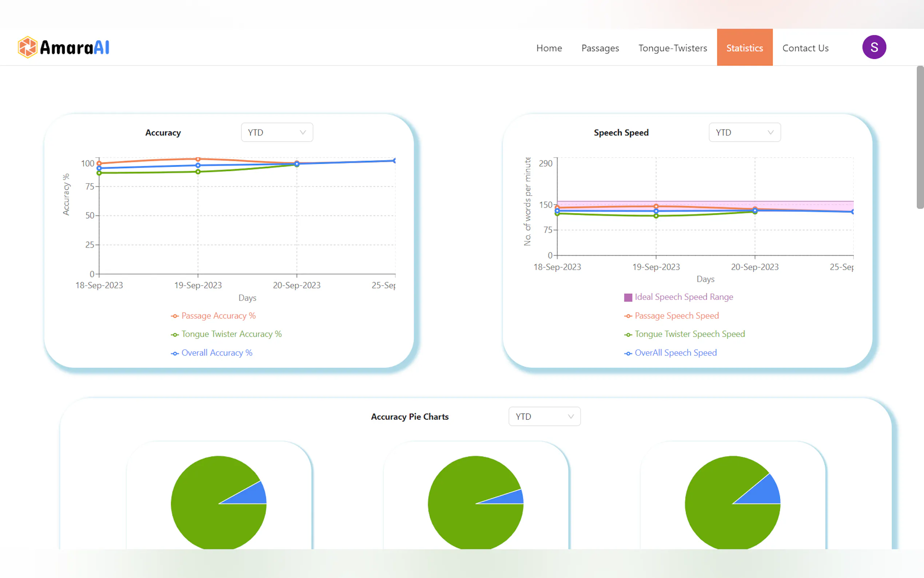Viewport: 924px width, 578px height.
Task: Select the Statistics tab
Action: [x=744, y=48]
